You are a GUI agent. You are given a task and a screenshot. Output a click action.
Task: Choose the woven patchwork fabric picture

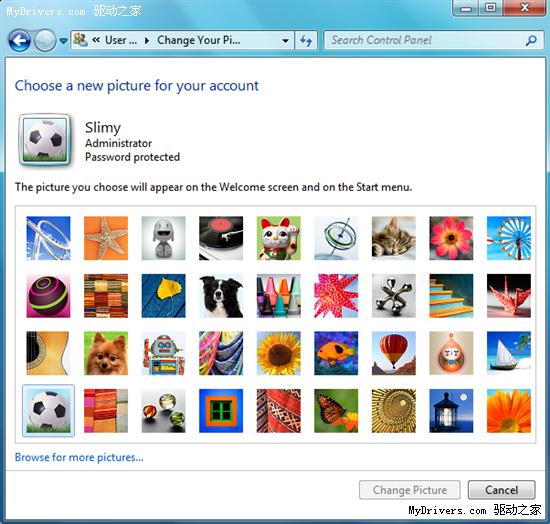click(106, 296)
